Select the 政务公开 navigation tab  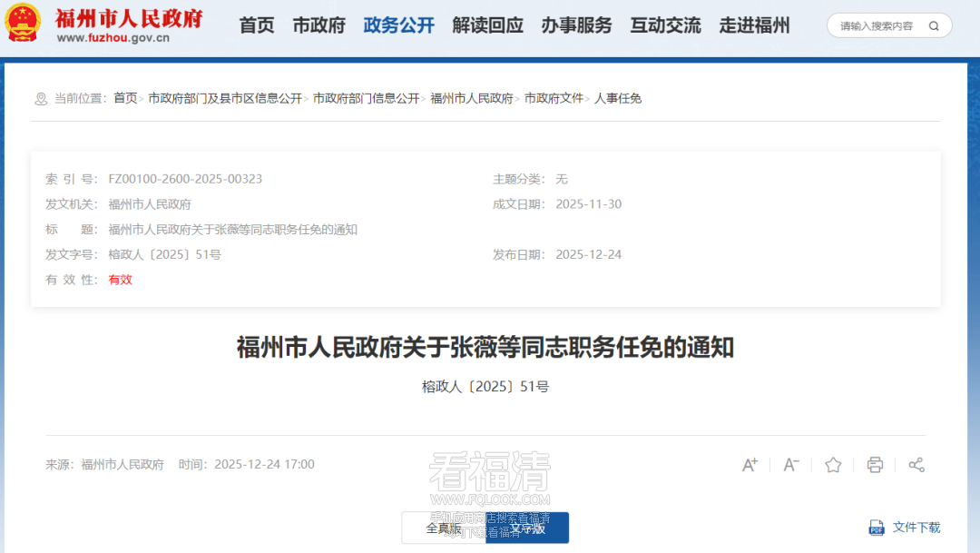tap(398, 25)
